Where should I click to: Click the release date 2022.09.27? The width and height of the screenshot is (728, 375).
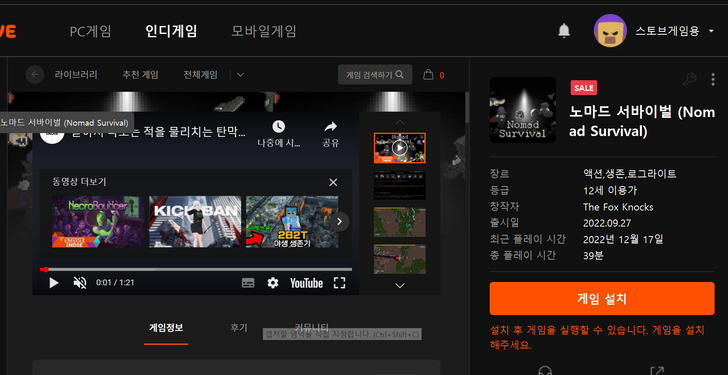click(607, 223)
